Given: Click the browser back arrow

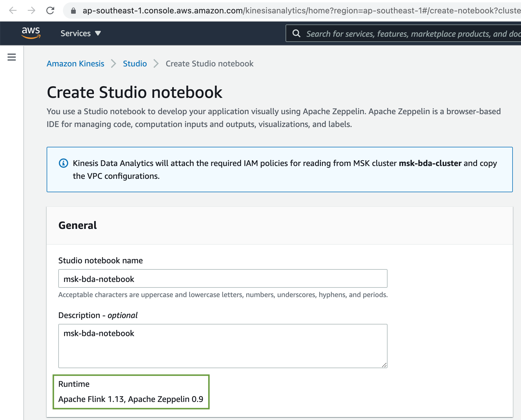Looking at the screenshot, I should tap(13, 11).
